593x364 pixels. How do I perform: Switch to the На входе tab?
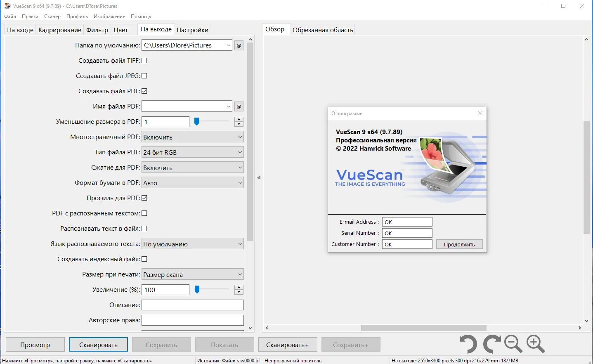pyautogui.click(x=20, y=30)
